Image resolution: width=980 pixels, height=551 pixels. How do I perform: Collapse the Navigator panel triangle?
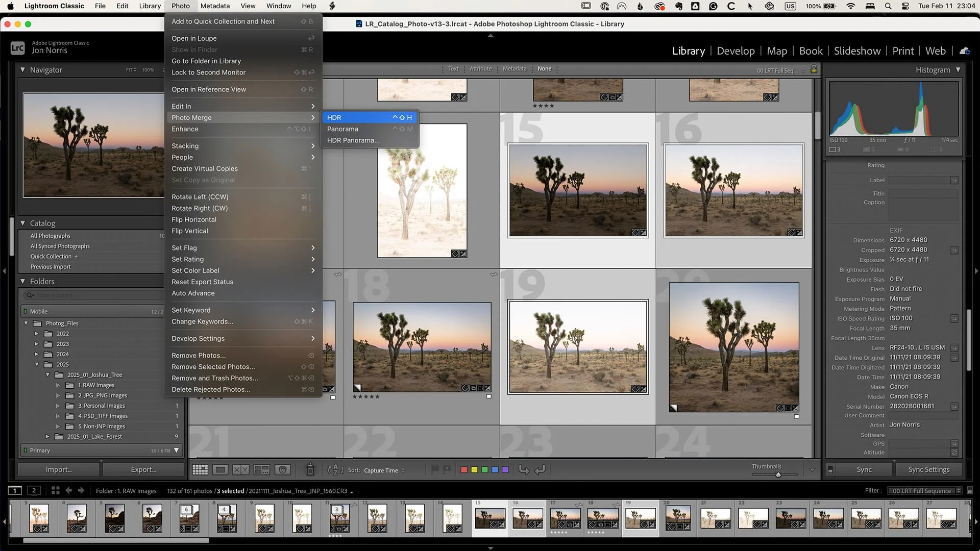22,70
